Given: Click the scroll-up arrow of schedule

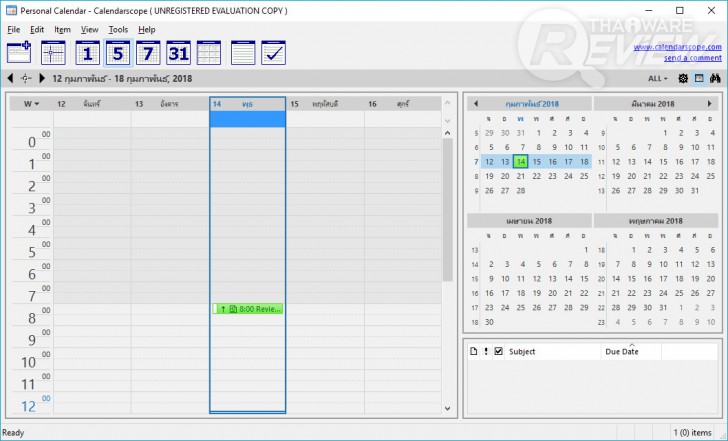Looking at the screenshot, I should coord(448,133).
